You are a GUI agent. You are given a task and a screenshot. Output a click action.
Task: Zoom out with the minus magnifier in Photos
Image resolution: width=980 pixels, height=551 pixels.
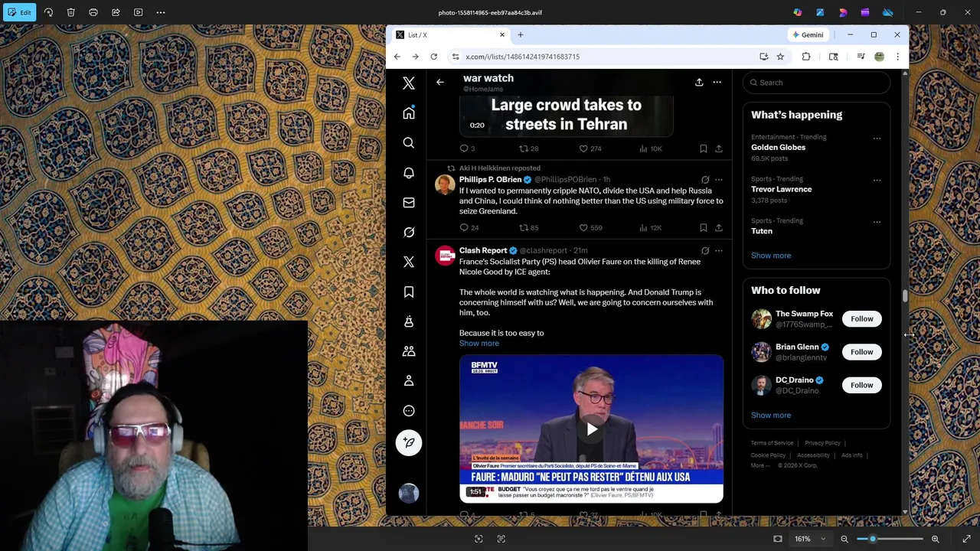(x=844, y=539)
